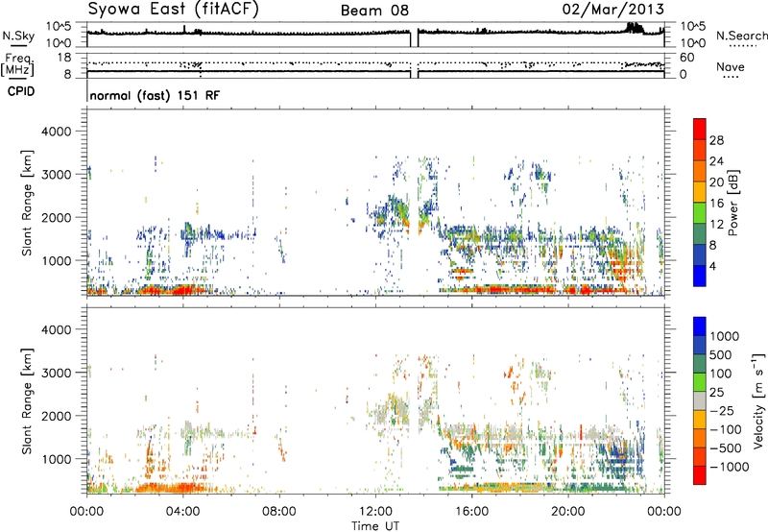Click the "-500" label on Velocity colorbar
This screenshot has height=532, width=768.
(726, 448)
